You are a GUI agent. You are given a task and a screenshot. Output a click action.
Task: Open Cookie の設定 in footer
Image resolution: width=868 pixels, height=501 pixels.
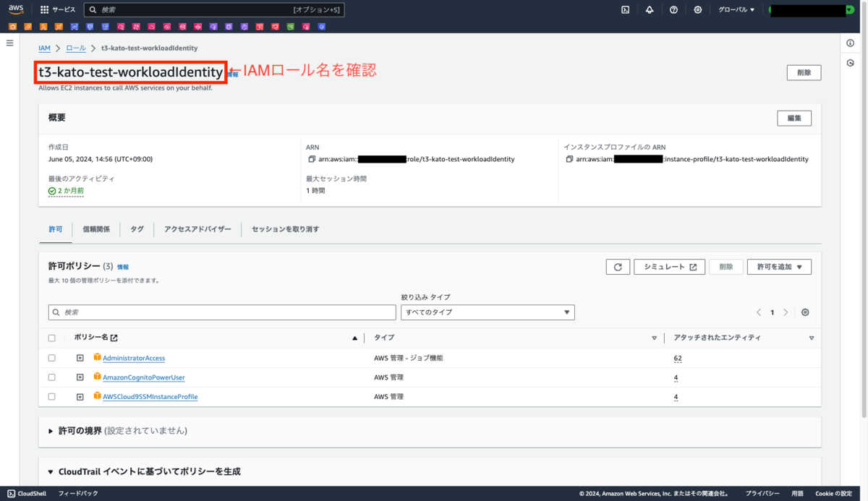[833, 493]
